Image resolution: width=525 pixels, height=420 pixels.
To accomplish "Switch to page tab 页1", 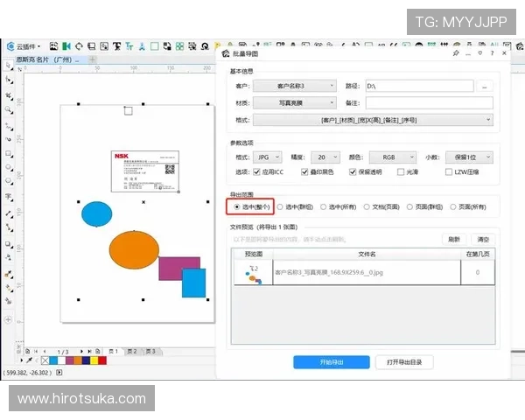I will tap(114, 352).
